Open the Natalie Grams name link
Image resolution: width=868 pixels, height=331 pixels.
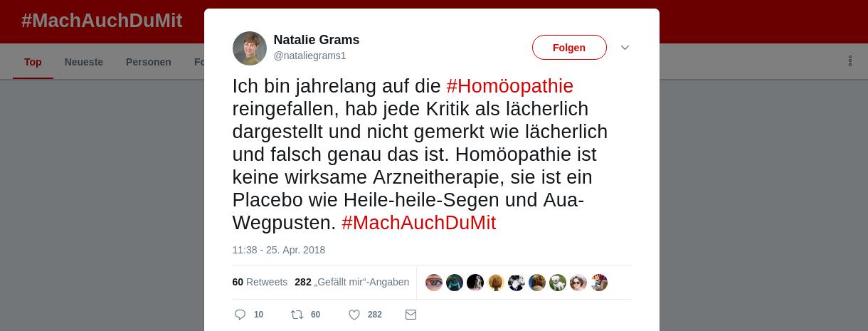pyautogui.click(x=317, y=40)
